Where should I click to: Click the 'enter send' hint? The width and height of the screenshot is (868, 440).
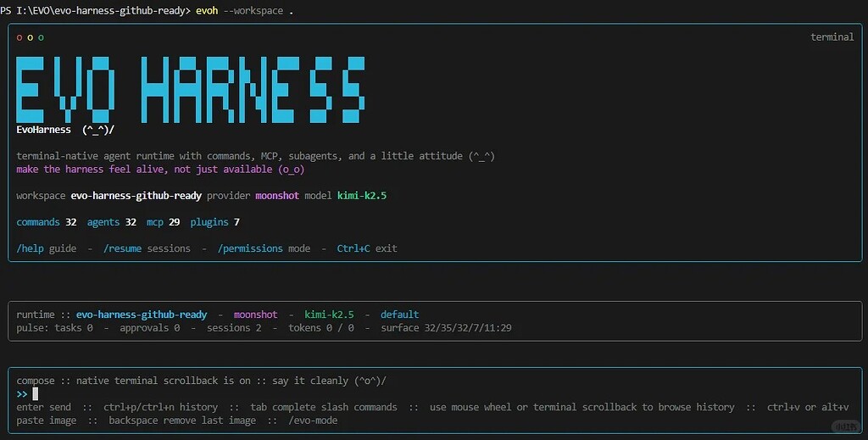pyautogui.click(x=44, y=407)
